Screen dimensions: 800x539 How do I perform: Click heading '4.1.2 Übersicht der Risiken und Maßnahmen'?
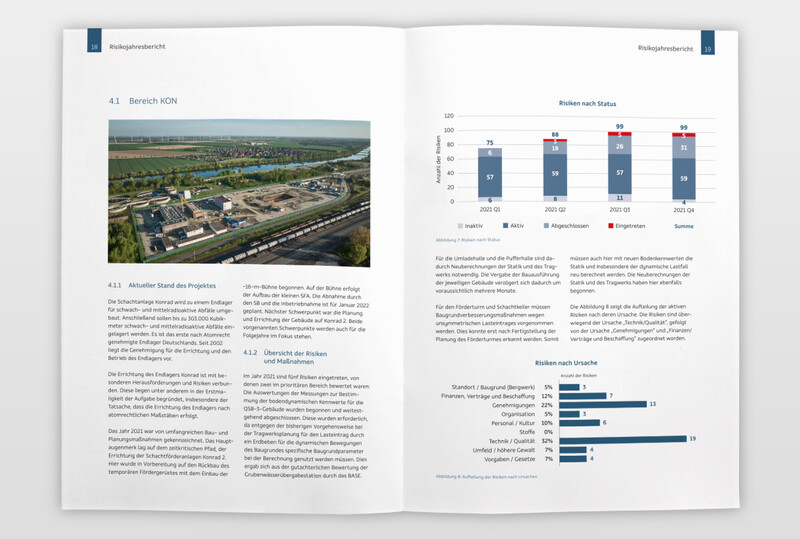tap(285, 357)
